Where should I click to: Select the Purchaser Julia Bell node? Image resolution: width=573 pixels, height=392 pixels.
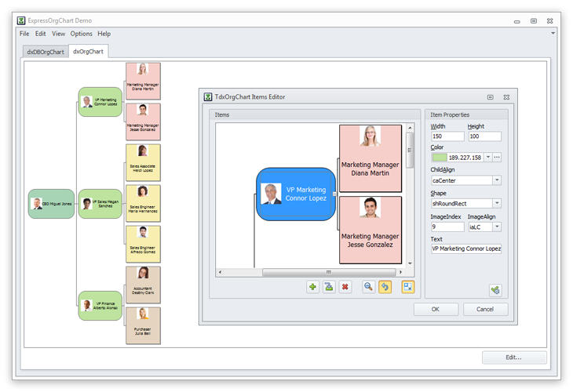(143, 325)
